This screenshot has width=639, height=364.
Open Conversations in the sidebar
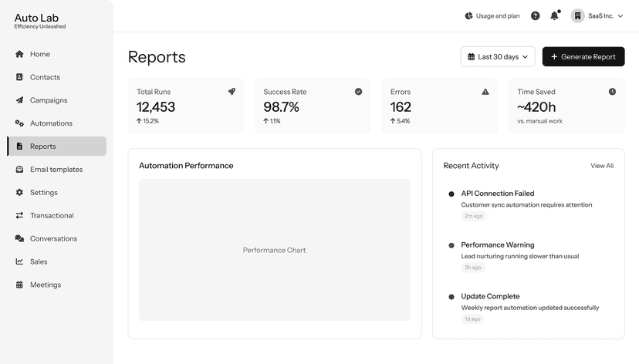tap(56, 238)
